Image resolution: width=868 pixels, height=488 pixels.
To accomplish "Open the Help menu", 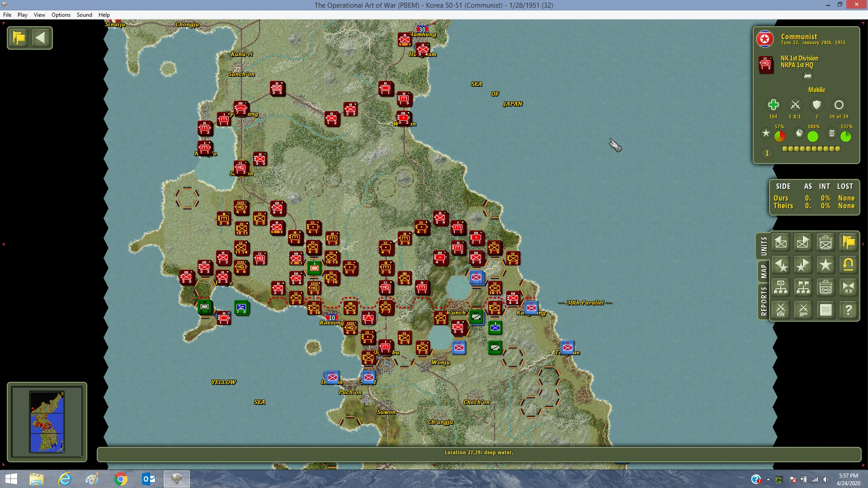I will [104, 15].
